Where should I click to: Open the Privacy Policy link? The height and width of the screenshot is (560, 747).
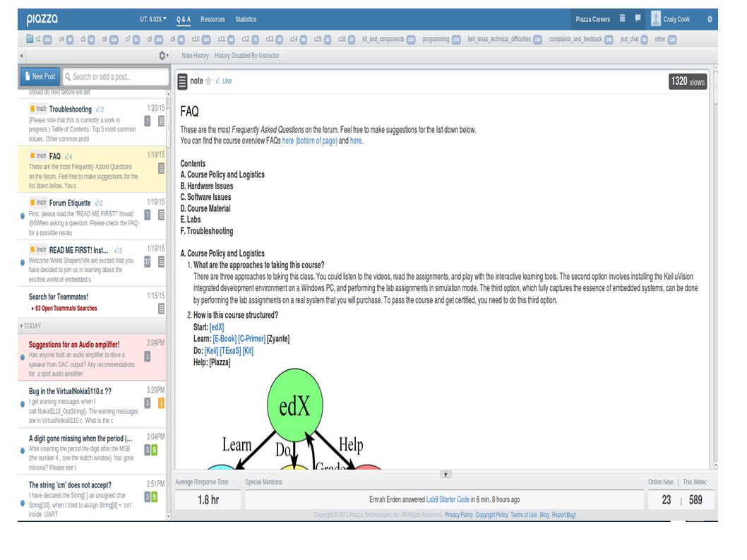pos(459,515)
